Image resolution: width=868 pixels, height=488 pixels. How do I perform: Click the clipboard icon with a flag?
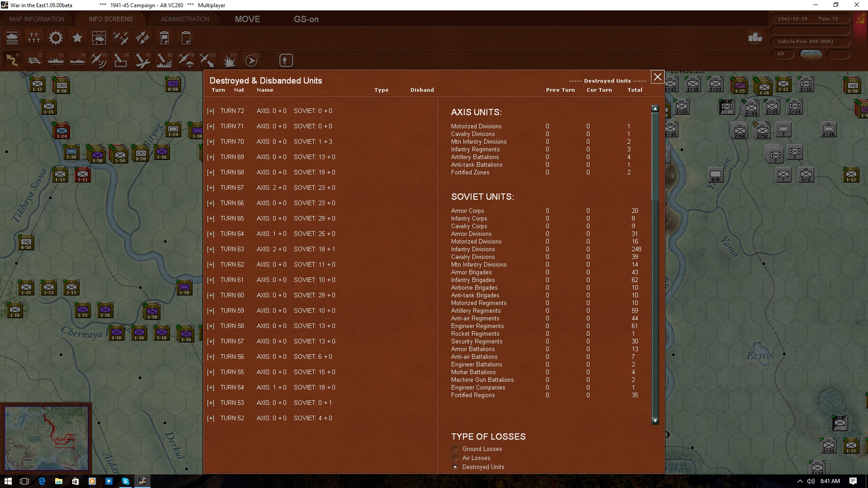tap(164, 38)
